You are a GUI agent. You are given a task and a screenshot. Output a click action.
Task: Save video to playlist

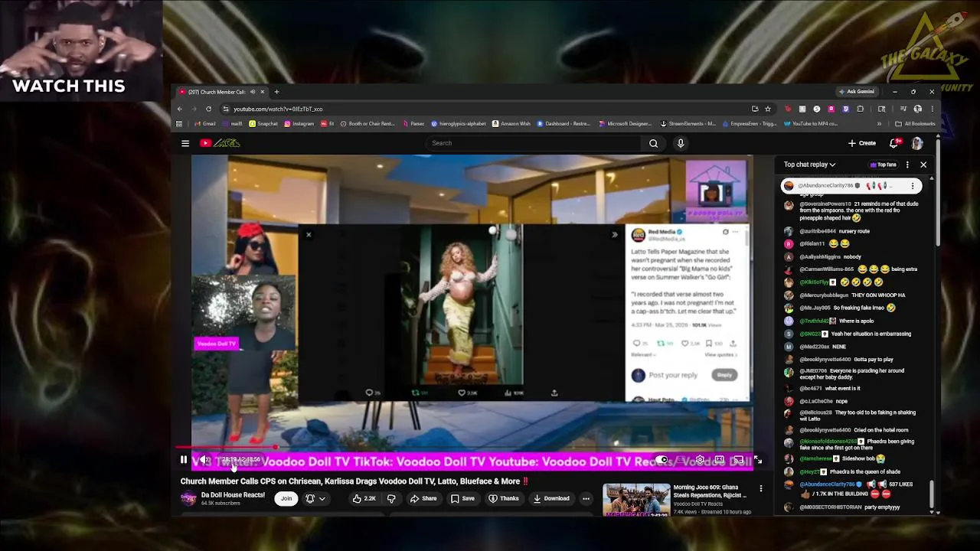[x=462, y=498]
